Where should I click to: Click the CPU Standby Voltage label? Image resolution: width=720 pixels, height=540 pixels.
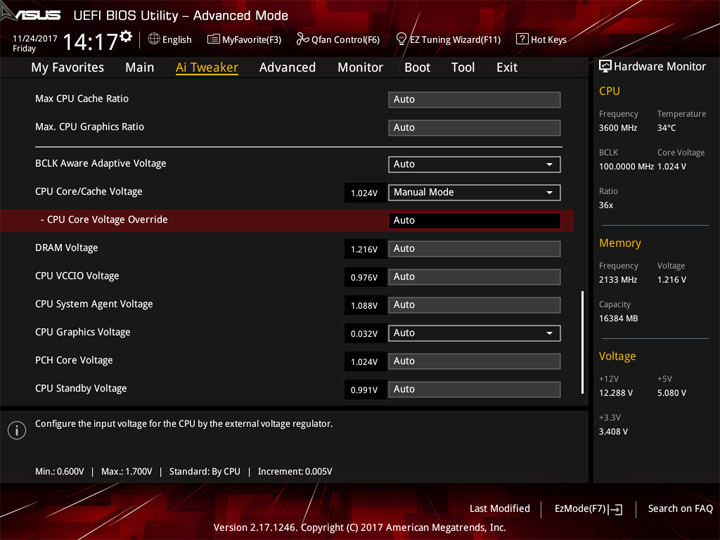click(x=81, y=388)
